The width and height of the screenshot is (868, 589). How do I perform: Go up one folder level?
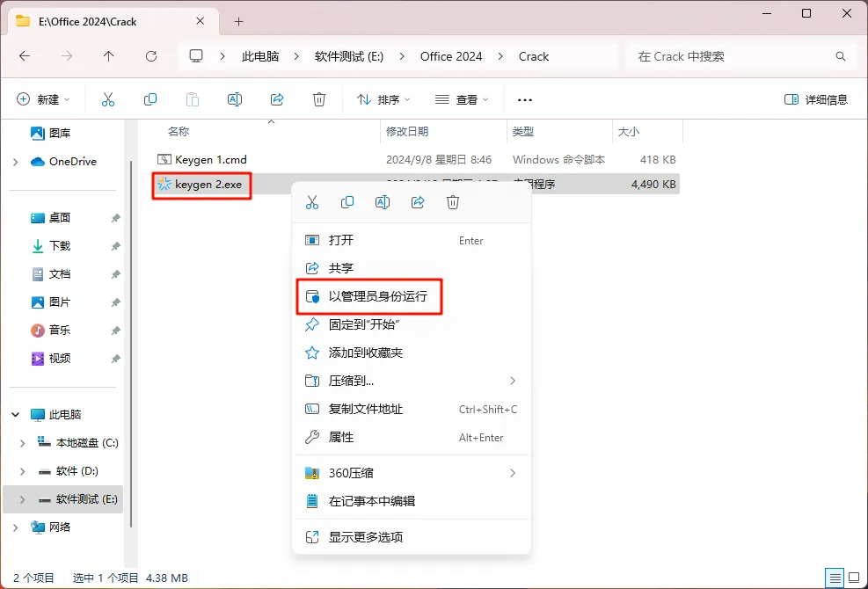[x=108, y=56]
